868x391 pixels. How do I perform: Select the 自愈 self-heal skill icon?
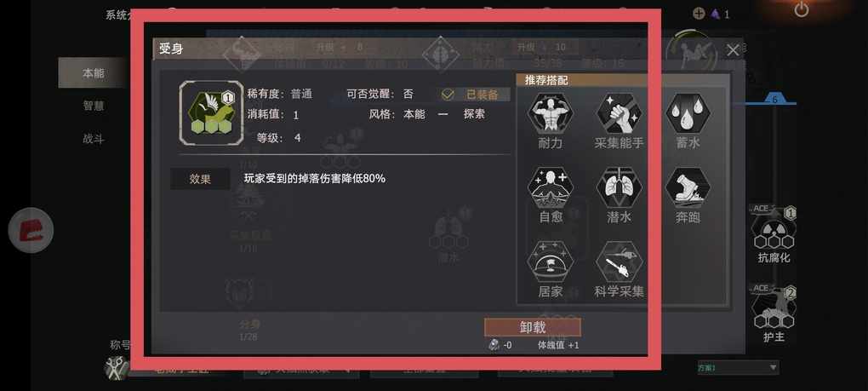pos(551,187)
